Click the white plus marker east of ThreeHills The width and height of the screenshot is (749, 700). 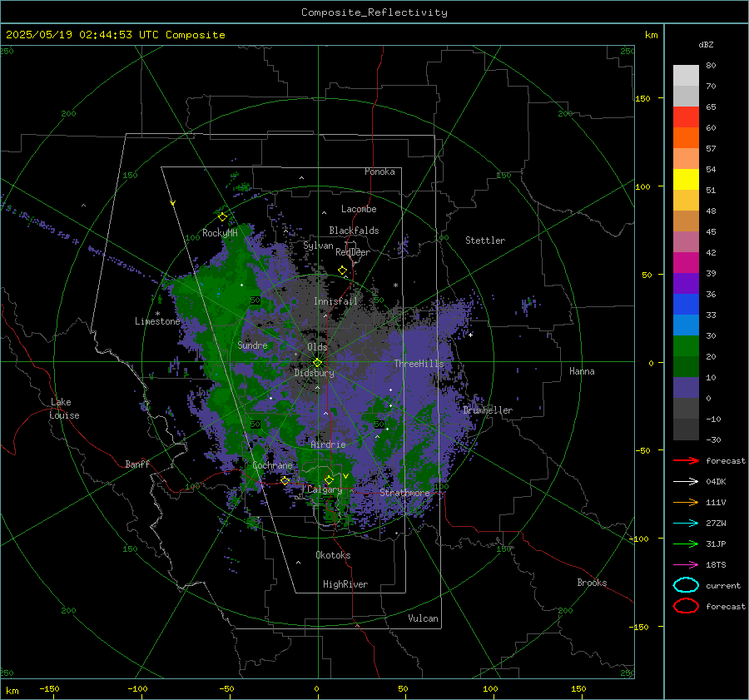470,335
